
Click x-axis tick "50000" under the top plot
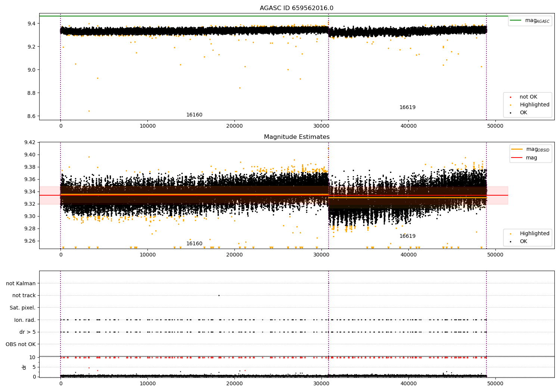495,126
